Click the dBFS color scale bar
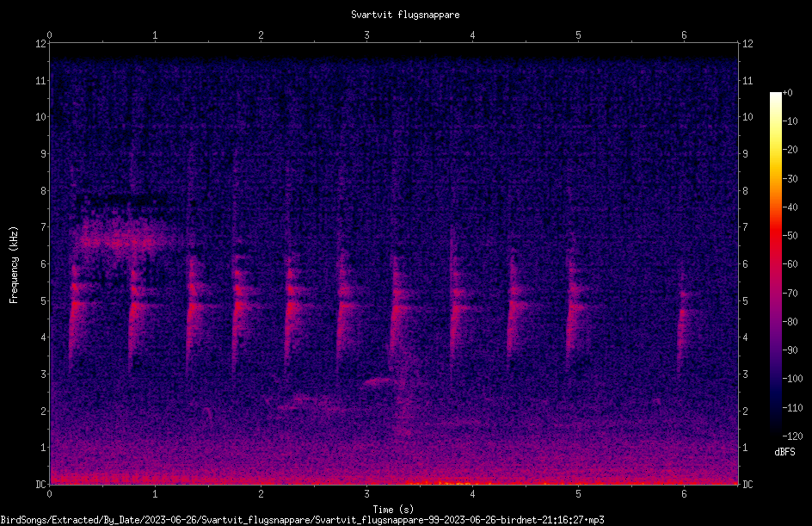Viewport: 812px width, 526px height. (775, 264)
